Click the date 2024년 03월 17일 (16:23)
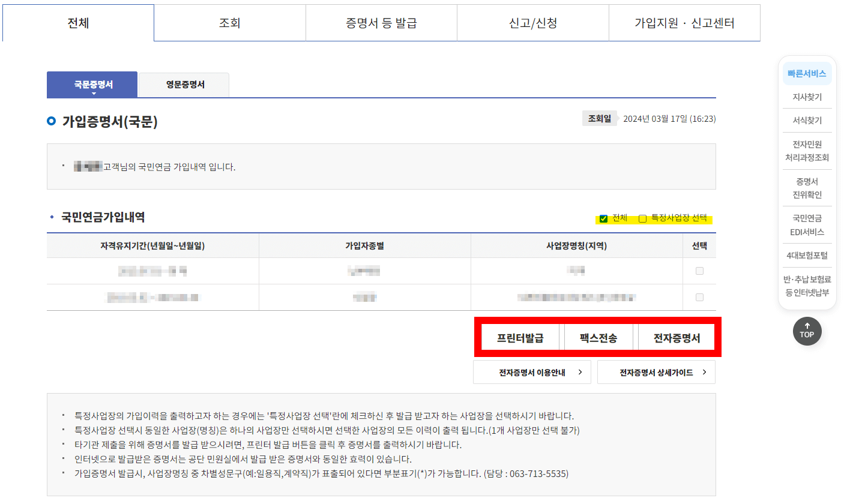This screenshot has height=504, width=853. click(669, 119)
